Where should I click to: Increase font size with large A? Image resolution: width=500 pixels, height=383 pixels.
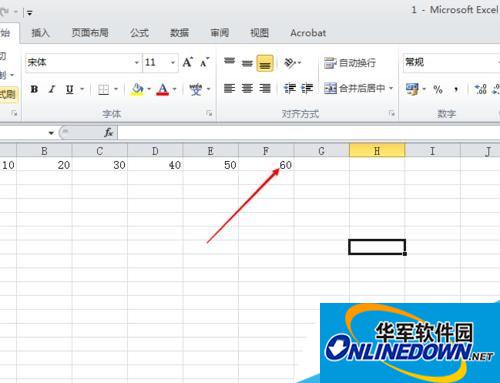(187, 62)
